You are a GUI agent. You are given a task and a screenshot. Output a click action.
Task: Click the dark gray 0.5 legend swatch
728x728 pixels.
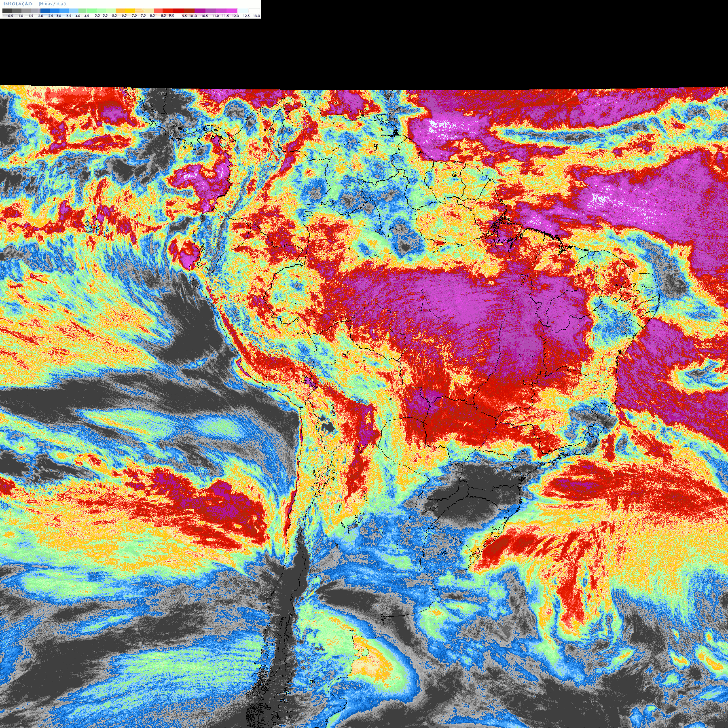click(7, 11)
